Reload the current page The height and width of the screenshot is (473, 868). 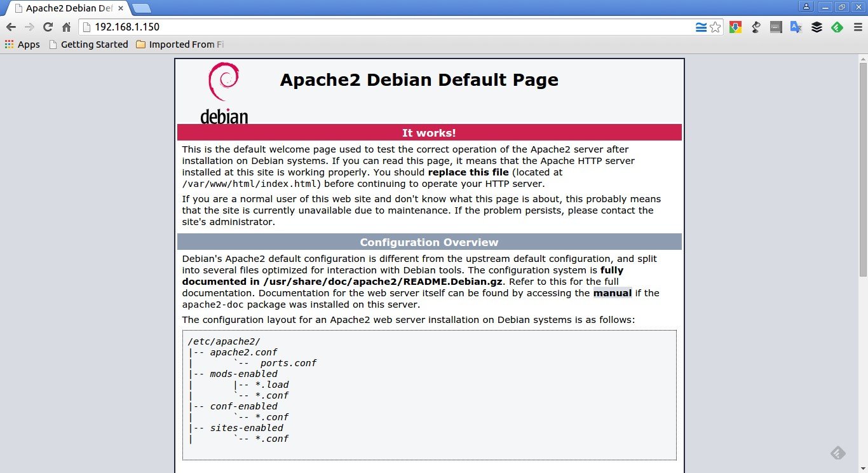click(x=48, y=27)
